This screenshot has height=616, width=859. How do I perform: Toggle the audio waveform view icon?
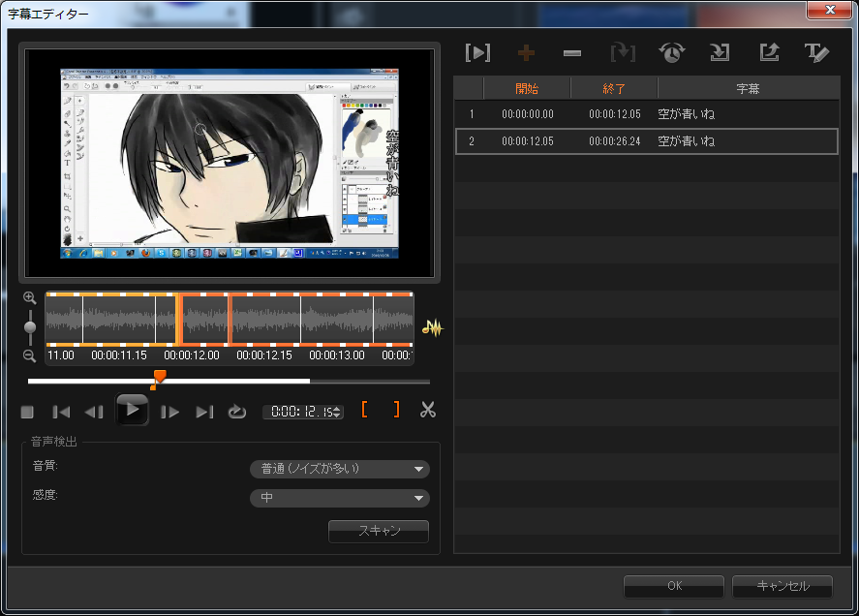(432, 327)
